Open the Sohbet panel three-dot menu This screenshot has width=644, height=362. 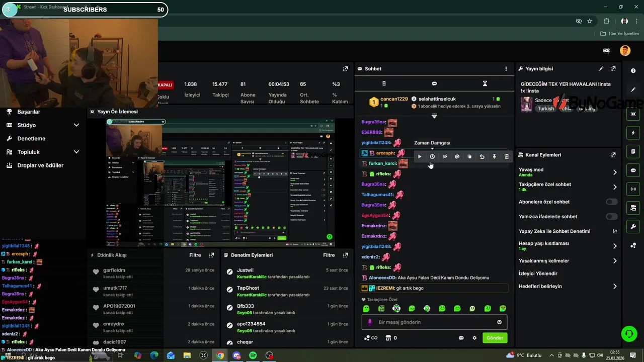click(506, 69)
